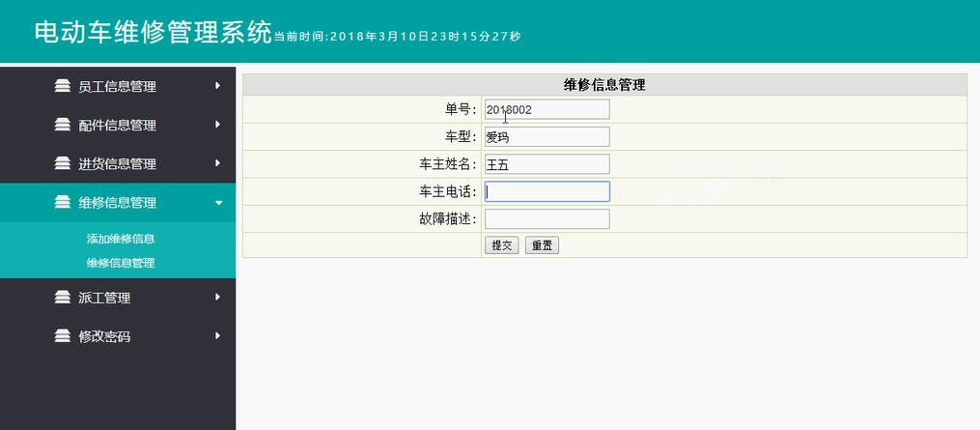
Task: Click the 当前时间 timestamp text
Action: click(x=397, y=37)
